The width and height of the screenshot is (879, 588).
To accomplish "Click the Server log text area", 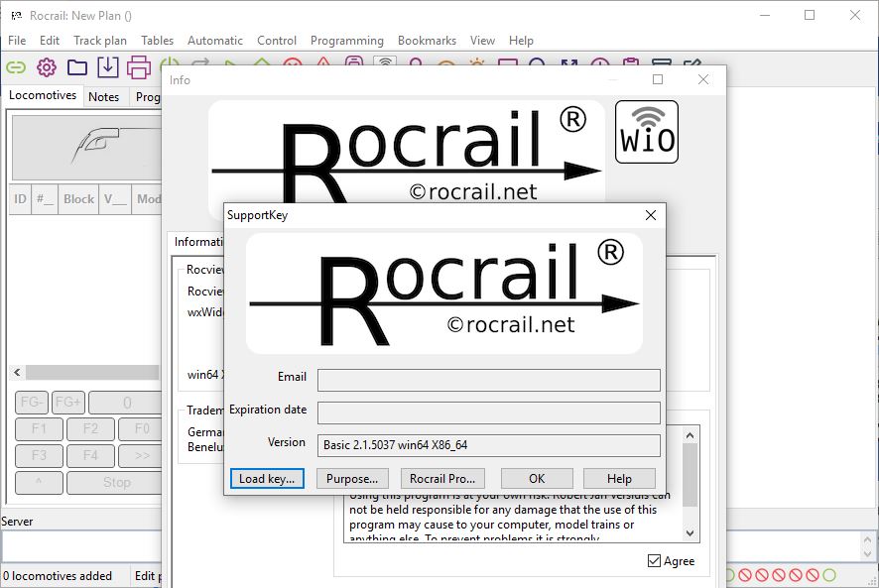I will 81,546.
